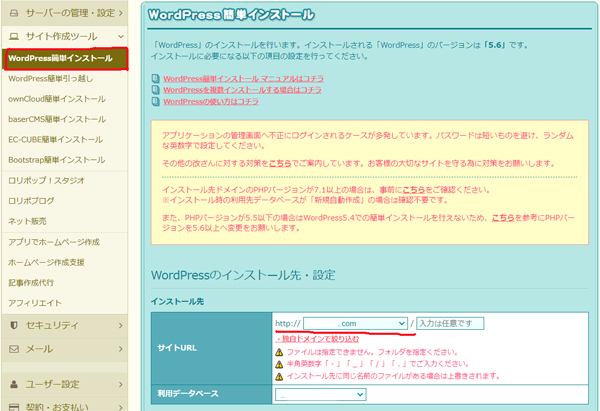Click the WordPressのインストール先・設定 heading

click(243, 275)
